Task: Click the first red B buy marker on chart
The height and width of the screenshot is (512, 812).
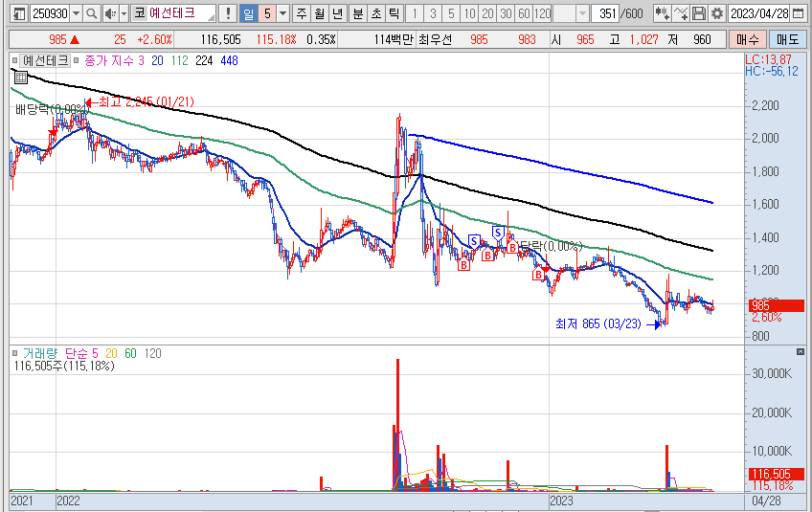Action: click(x=463, y=264)
